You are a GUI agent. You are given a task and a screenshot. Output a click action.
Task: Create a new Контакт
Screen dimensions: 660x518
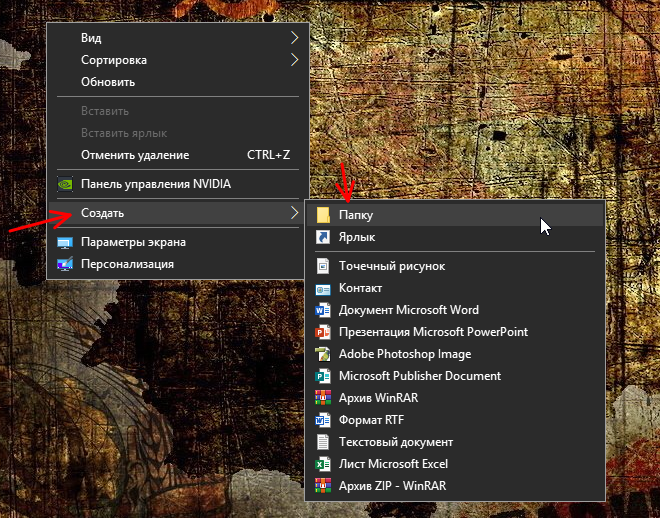click(455, 288)
